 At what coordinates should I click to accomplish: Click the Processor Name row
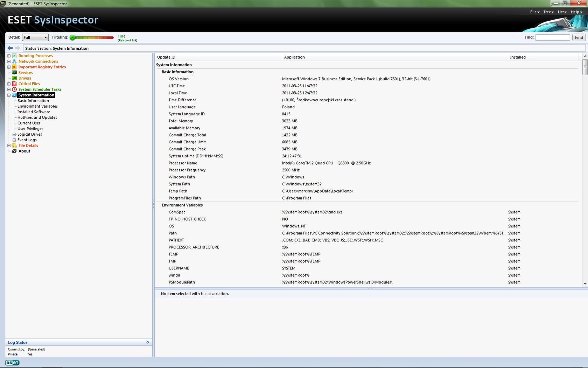click(x=366, y=163)
